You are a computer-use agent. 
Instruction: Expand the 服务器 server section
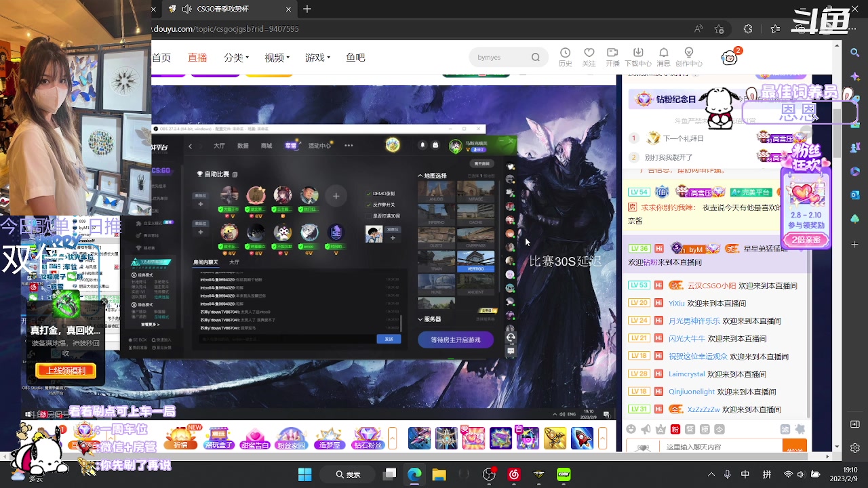point(420,319)
